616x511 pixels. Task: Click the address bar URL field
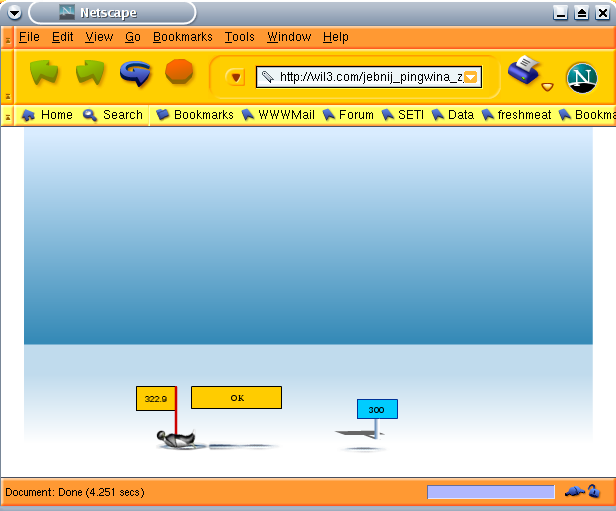pos(368,77)
